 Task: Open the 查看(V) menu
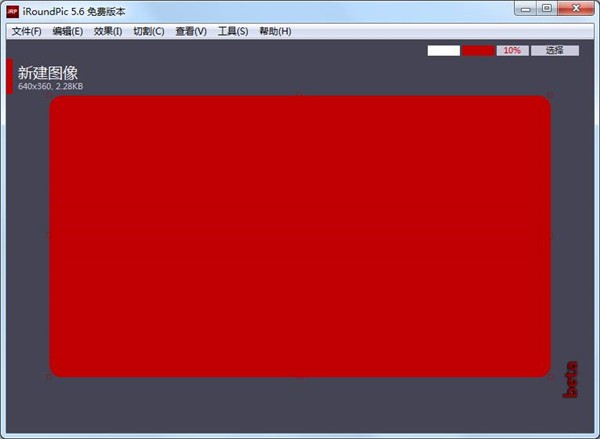click(x=191, y=31)
